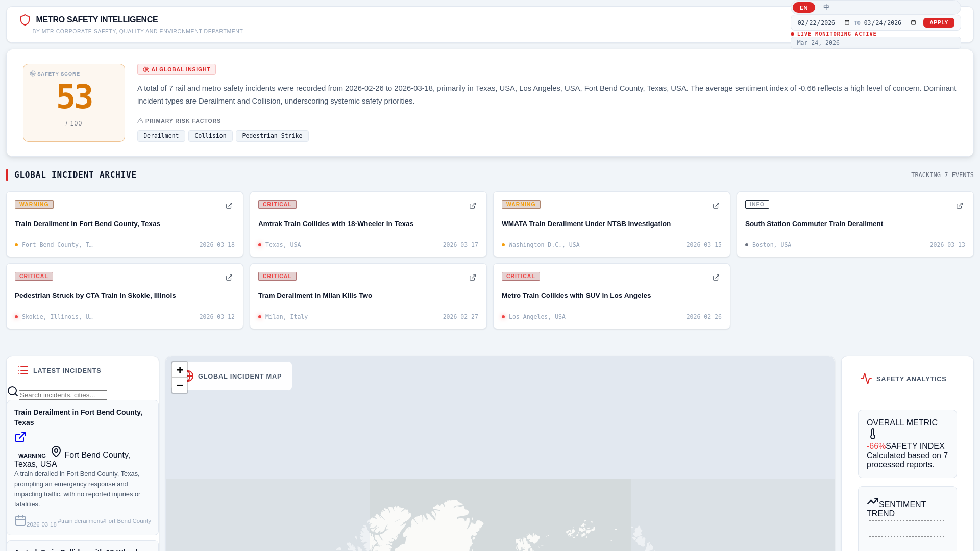Click the 2026-02-26 date on Los Angeles card

point(704,317)
